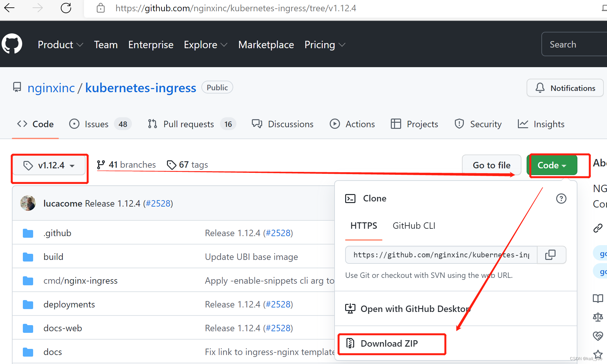Click the cmd/nginx-ingress folder icon
The height and width of the screenshot is (364, 607).
click(x=28, y=281)
